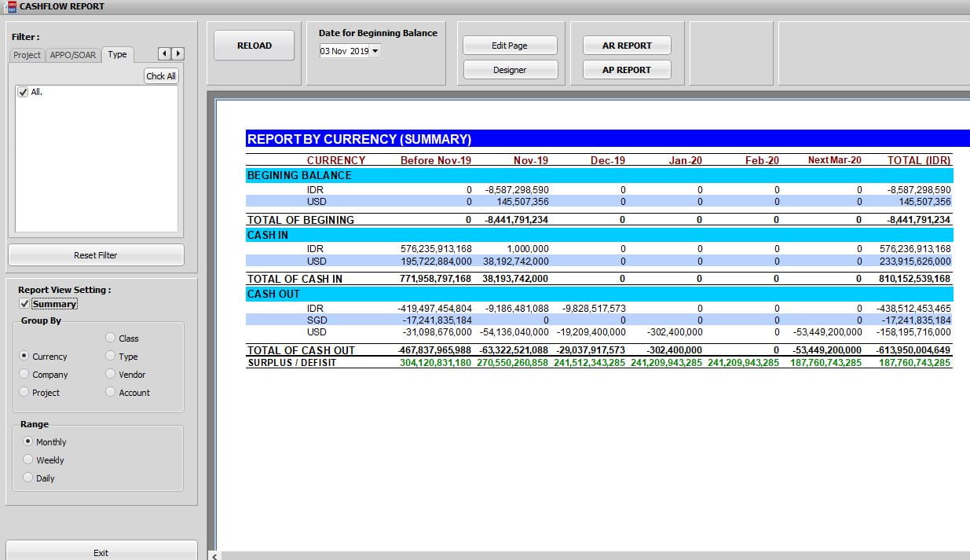Toggle the All. filter checkbox
This screenshot has width=970, height=560.
click(23, 93)
